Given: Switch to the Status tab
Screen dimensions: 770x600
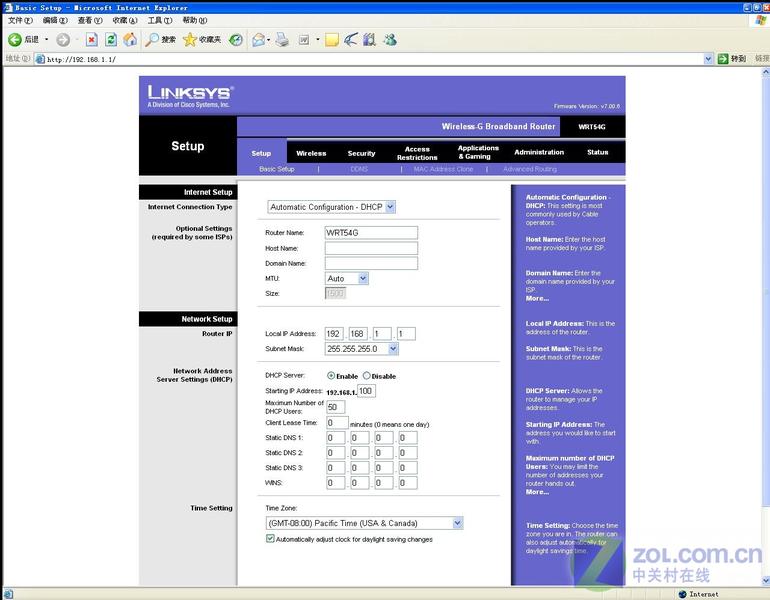Looking at the screenshot, I should tap(598, 152).
